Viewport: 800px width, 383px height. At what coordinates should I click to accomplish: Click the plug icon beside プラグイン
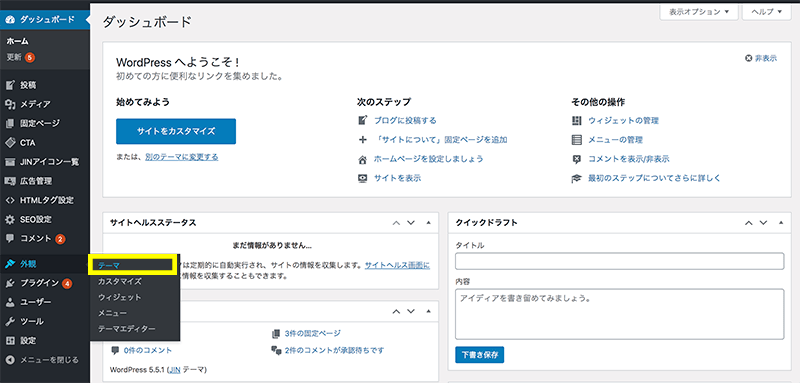coord(10,283)
